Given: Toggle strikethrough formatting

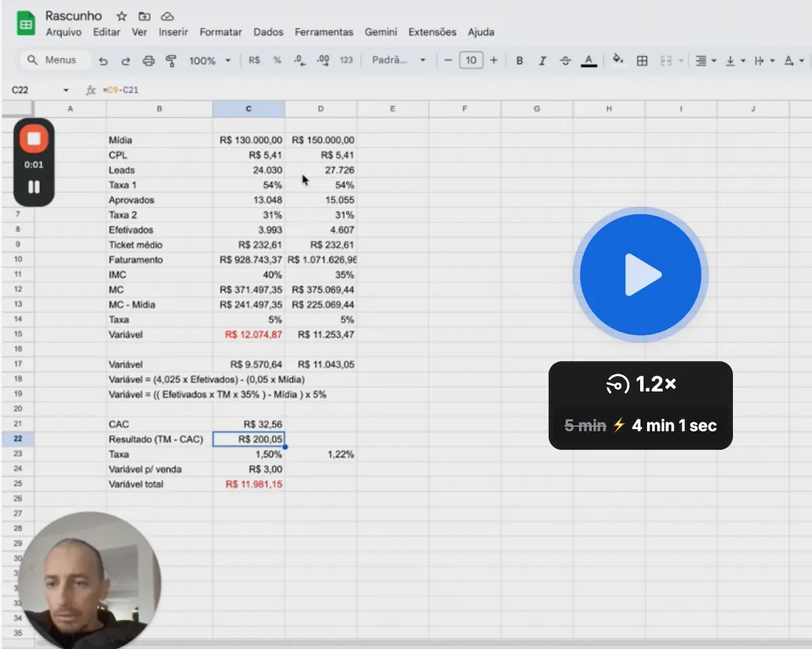Looking at the screenshot, I should point(566,60).
